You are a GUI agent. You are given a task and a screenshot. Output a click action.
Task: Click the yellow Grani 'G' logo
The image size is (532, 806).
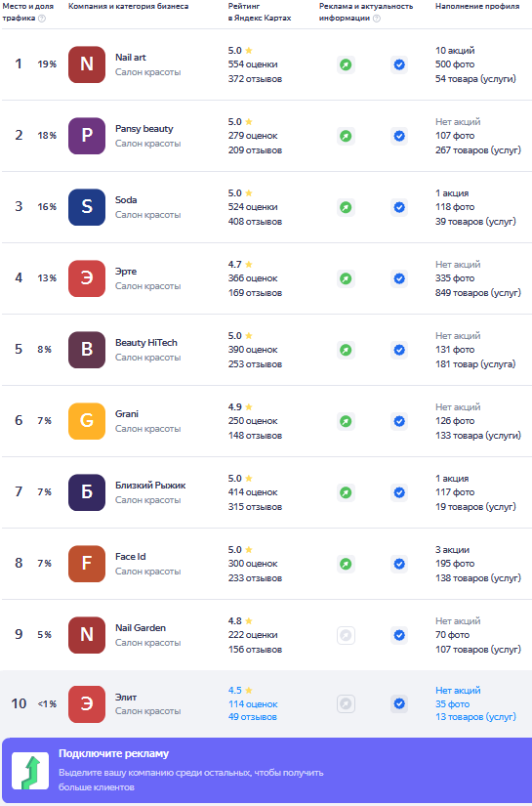[x=87, y=421]
